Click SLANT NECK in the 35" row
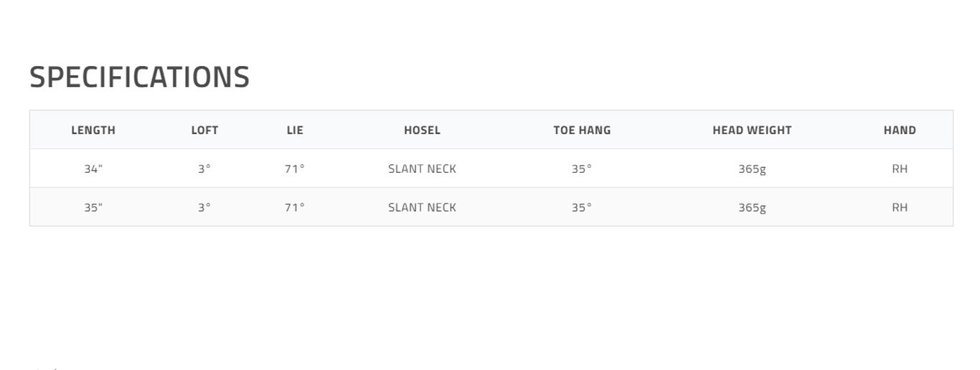This screenshot has height=370, width=980. 422,207
